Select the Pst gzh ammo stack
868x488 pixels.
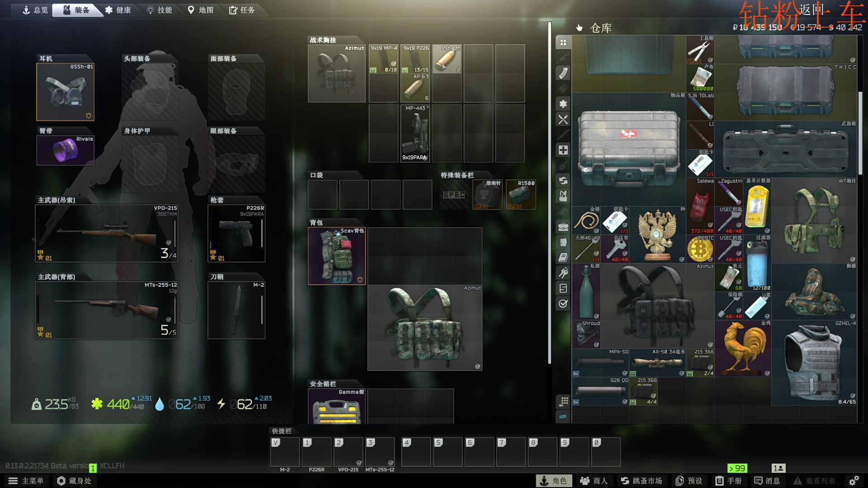447,59
